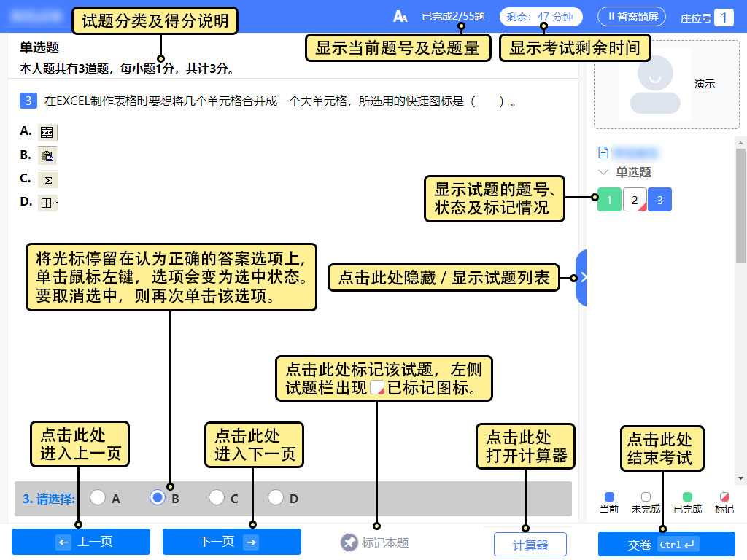Click the green 已完成 legend swatch
The height and width of the screenshot is (560, 747).
point(687,497)
